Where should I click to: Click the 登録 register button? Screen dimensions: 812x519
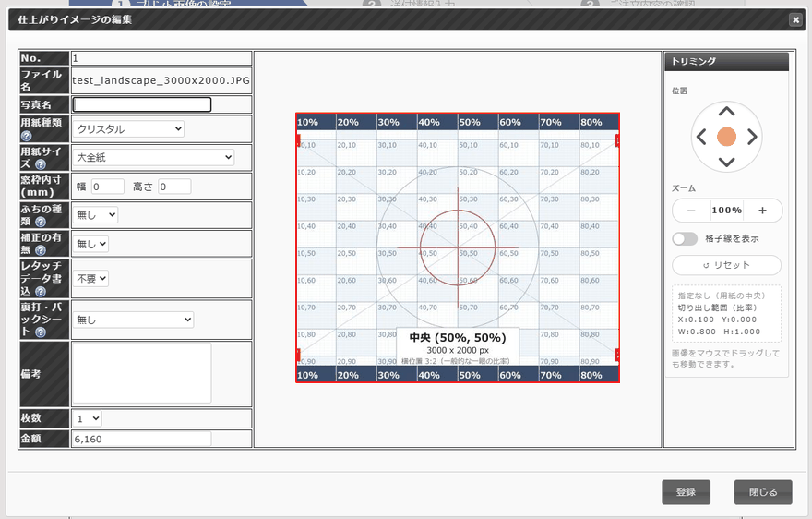pos(687,492)
